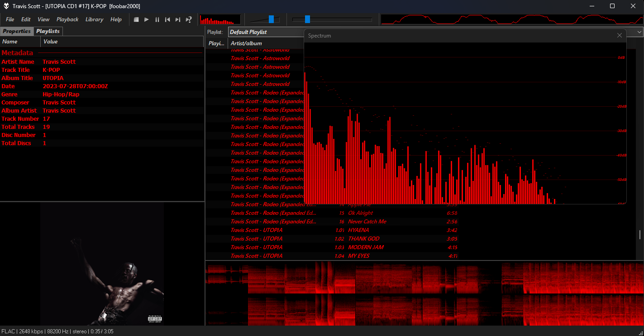Screen dimensions: 644x336
Task: Skip to the next track
Action: [178, 19]
